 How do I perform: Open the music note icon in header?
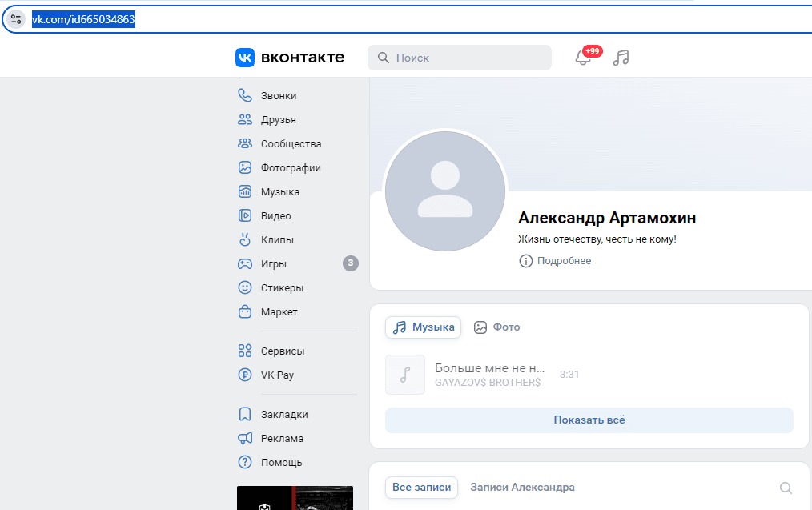621,58
